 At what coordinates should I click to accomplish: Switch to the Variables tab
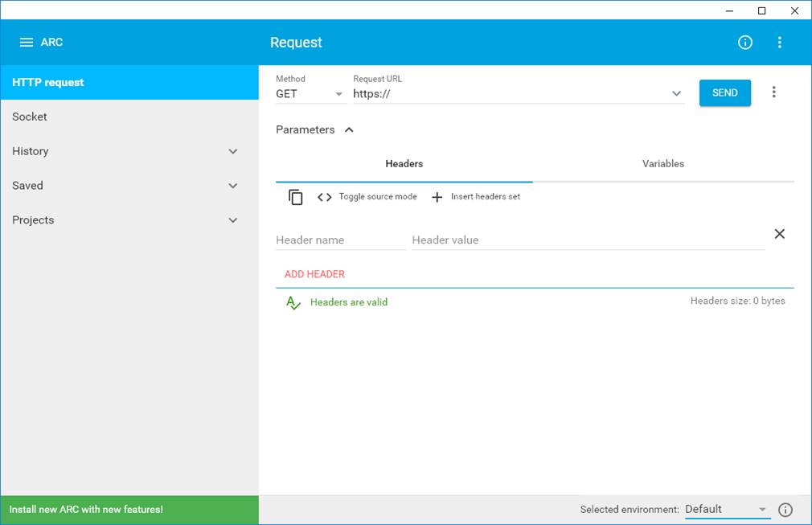(662, 164)
